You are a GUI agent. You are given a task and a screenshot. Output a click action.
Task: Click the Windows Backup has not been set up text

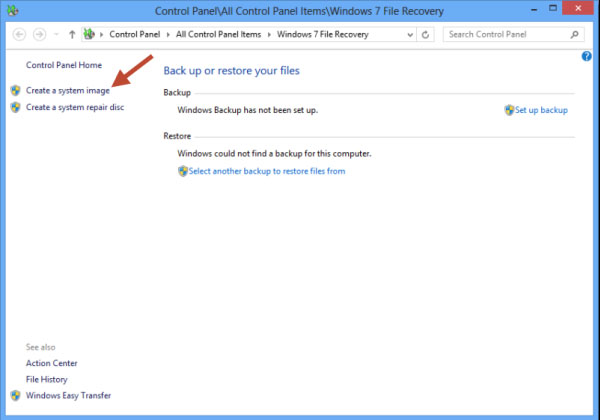coord(248,110)
